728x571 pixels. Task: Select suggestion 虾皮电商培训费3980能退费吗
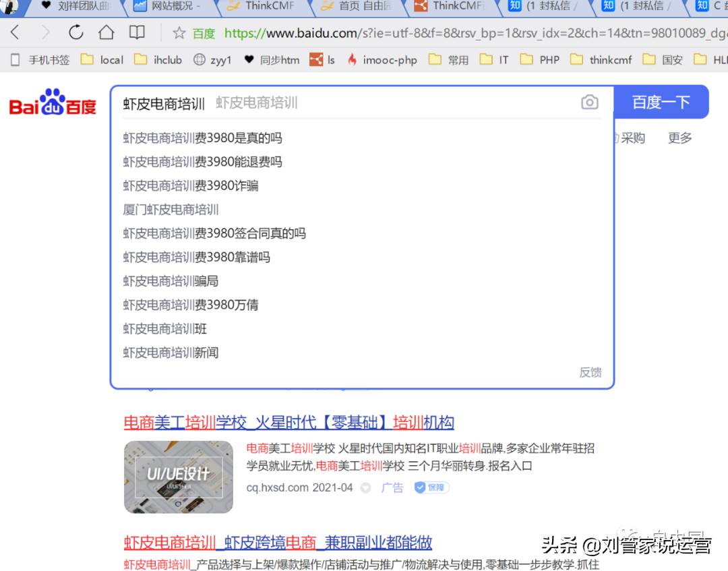(x=202, y=162)
